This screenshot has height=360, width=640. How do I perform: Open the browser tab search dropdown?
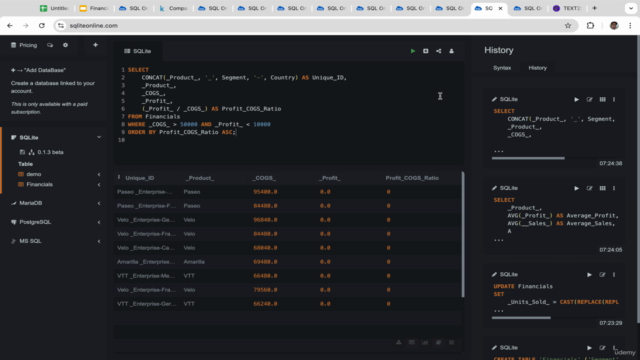point(631,8)
